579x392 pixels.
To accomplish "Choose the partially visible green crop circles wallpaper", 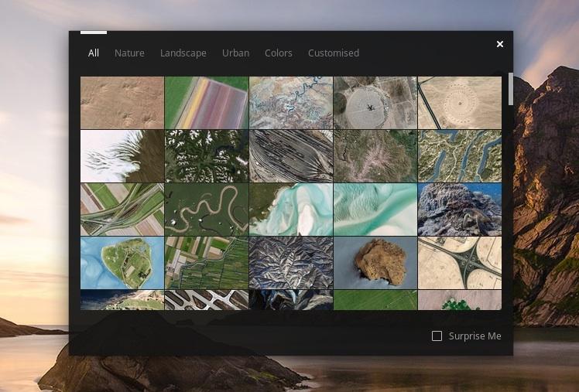I will (x=460, y=300).
